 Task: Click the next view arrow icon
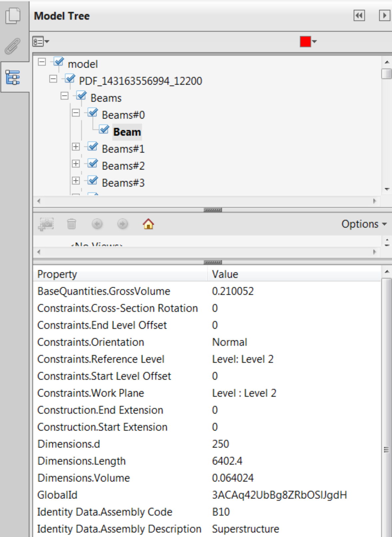(x=123, y=224)
